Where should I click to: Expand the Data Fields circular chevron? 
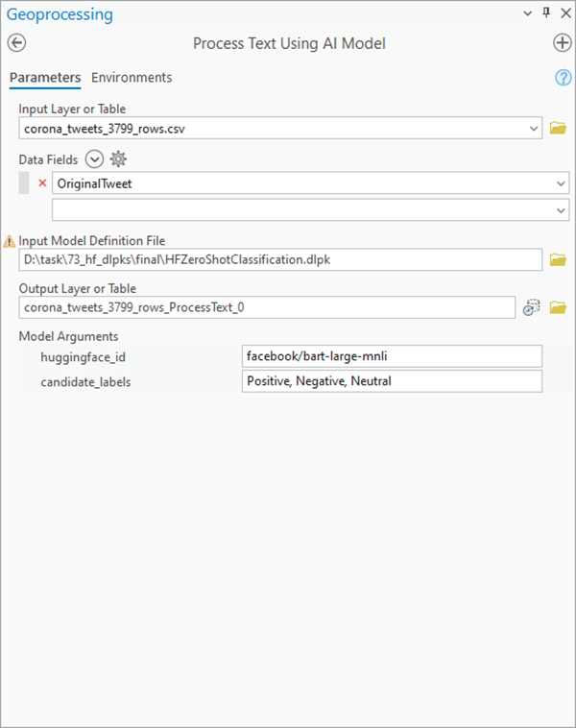pyautogui.click(x=94, y=159)
